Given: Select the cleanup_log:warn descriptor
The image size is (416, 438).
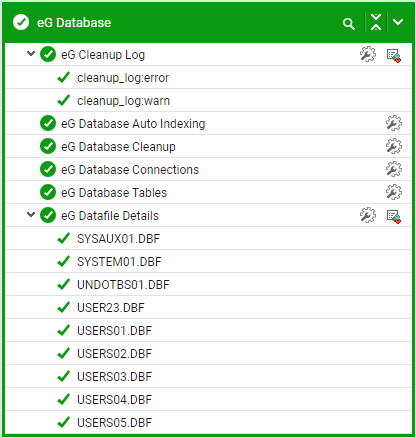Looking at the screenshot, I should [123, 101].
